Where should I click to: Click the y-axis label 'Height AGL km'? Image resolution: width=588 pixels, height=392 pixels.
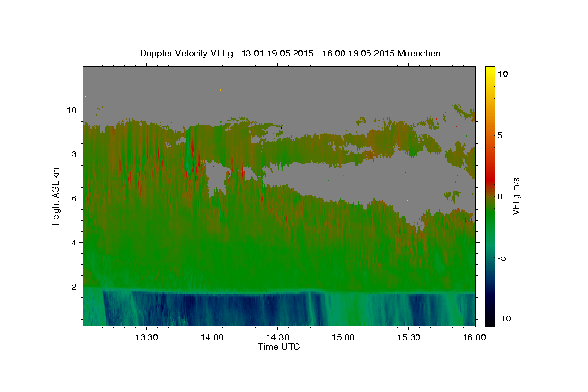(x=56, y=196)
